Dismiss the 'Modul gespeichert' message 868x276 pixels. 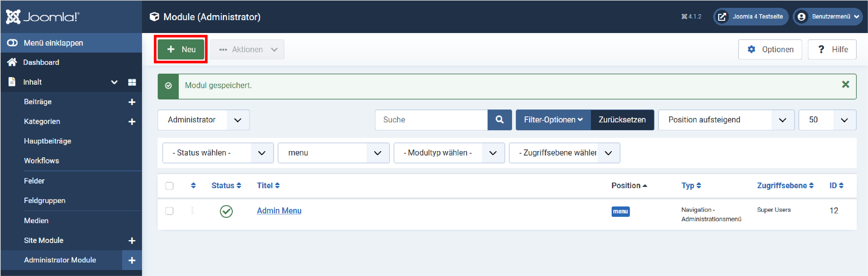[845, 85]
